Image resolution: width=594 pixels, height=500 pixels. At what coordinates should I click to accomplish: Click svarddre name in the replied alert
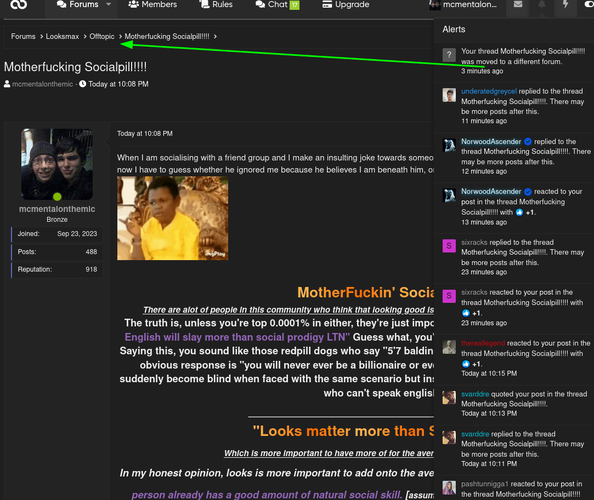475,434
